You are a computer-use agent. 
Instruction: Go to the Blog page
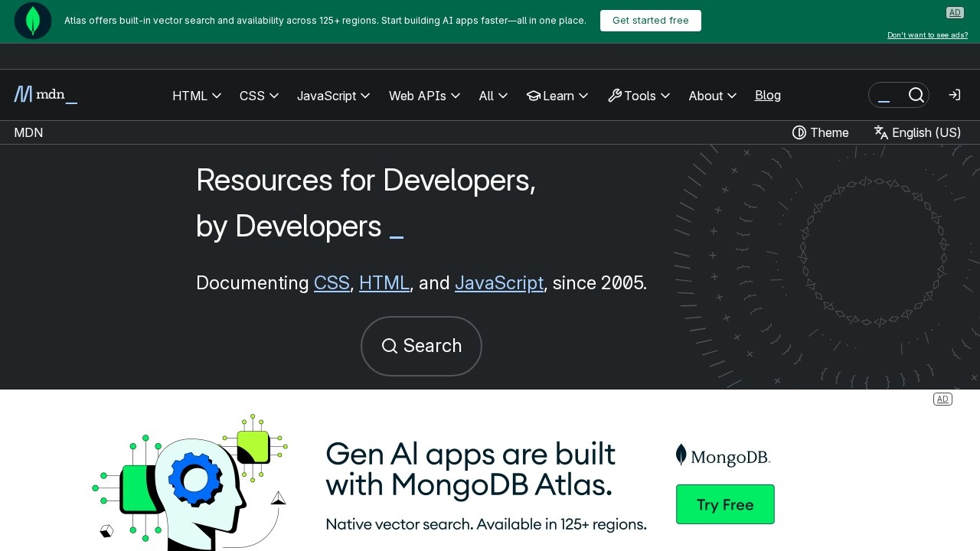tap(768, 95)
